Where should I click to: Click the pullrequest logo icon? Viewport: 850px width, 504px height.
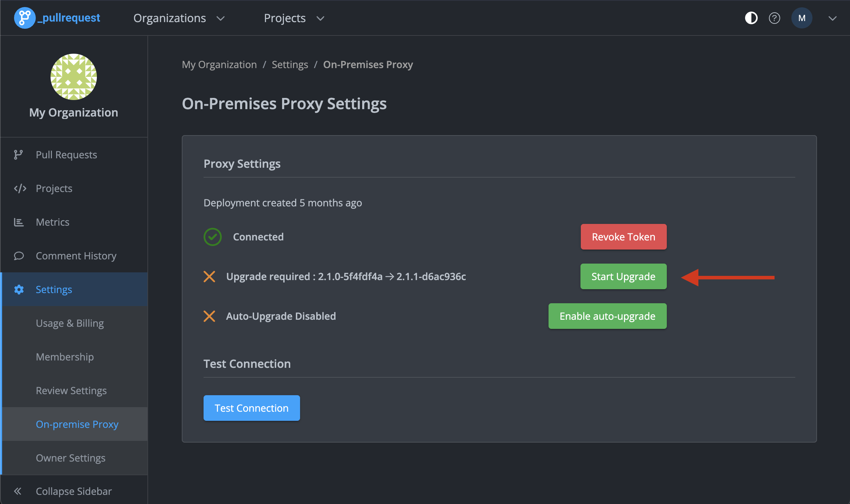(x=24, y=18)
